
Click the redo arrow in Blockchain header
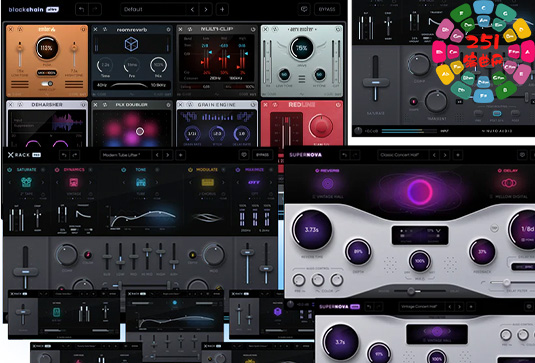pos(95,9)
